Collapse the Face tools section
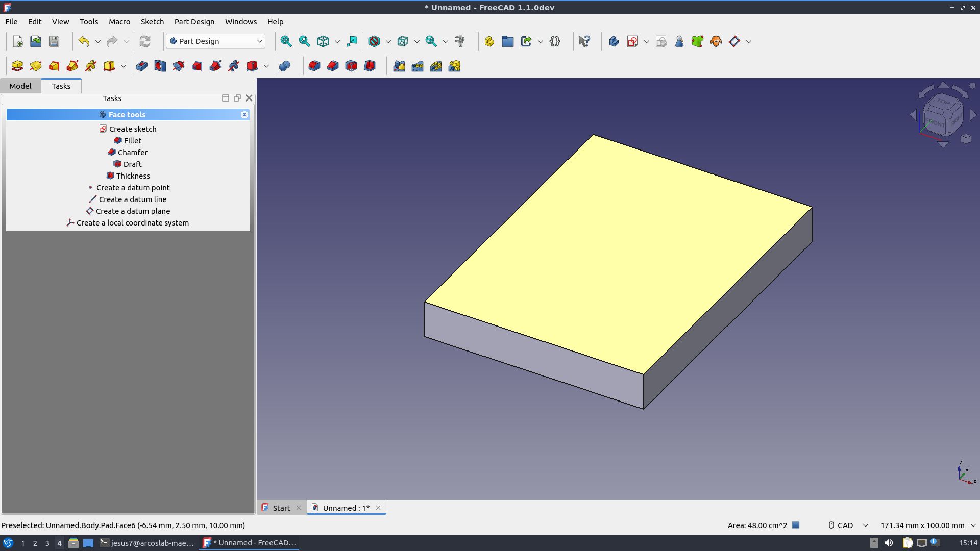Image resolution: width=980 pixels, height=551 pixels. [244, 115]
